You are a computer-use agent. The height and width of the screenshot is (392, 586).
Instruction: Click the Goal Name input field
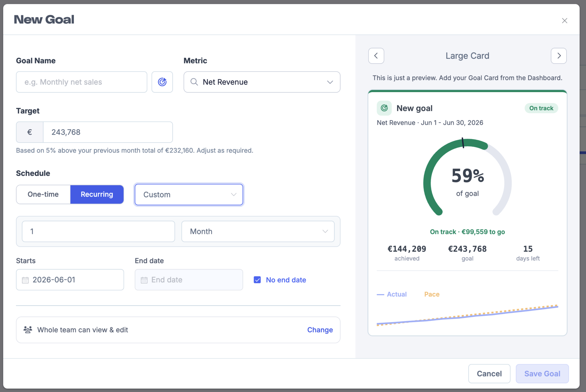(82, 82)
